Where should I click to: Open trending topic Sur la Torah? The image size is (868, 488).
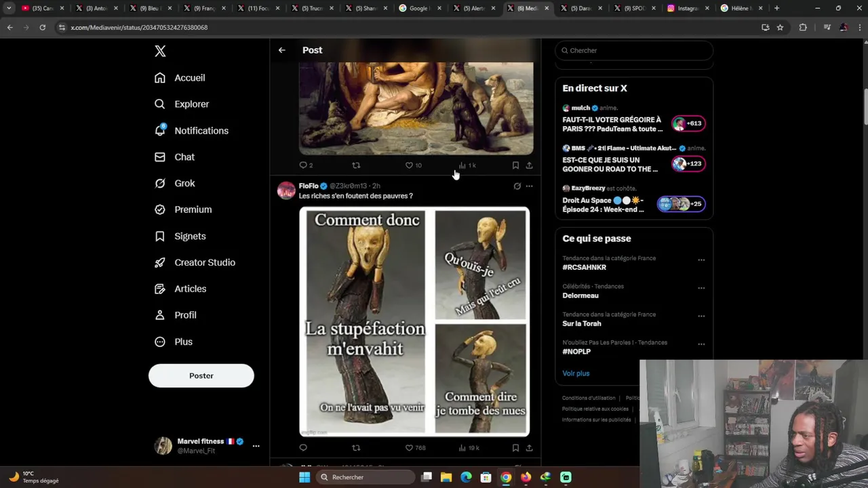tap(582, 324)
